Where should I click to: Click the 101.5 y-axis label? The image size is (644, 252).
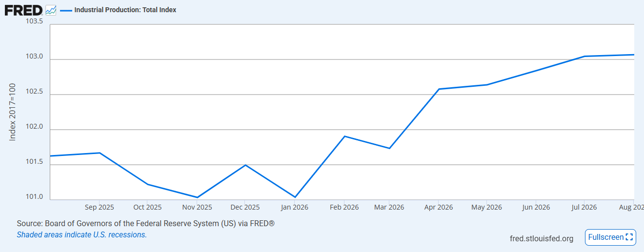[34, 162]
